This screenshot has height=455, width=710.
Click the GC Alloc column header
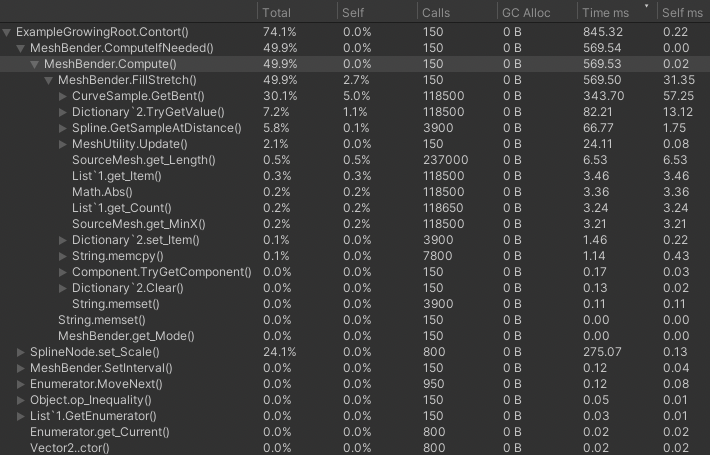click(x=526, y=12)
